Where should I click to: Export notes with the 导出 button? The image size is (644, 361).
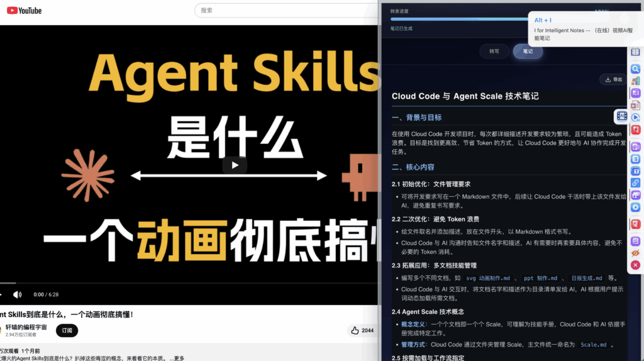click(614, 80)
